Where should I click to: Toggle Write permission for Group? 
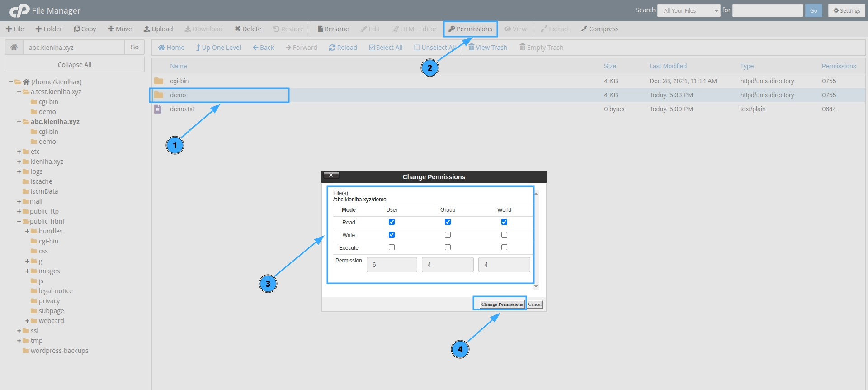(448, 235)
